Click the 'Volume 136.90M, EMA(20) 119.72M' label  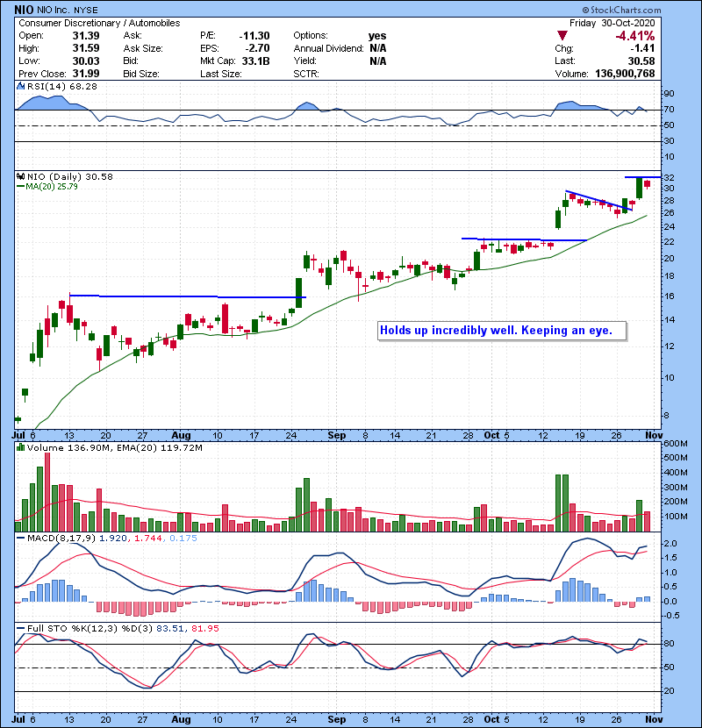point(115,448)
